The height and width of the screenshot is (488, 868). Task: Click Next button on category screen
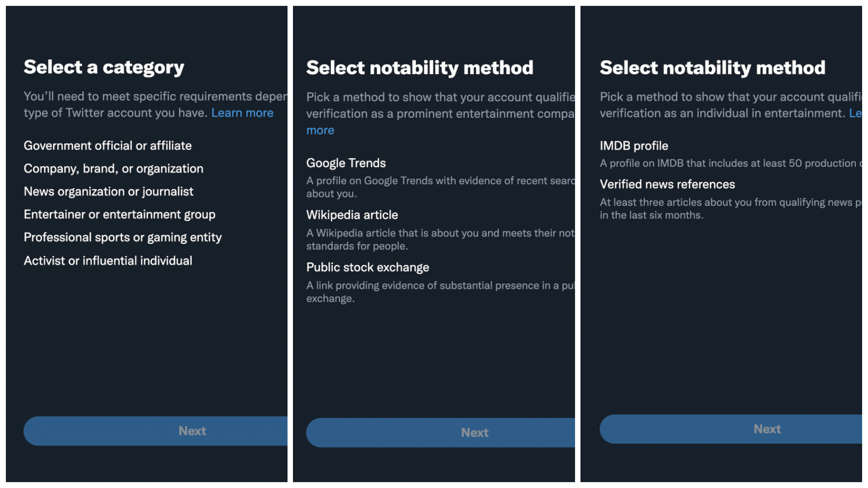pyautogui.click(x=156, y=431)
